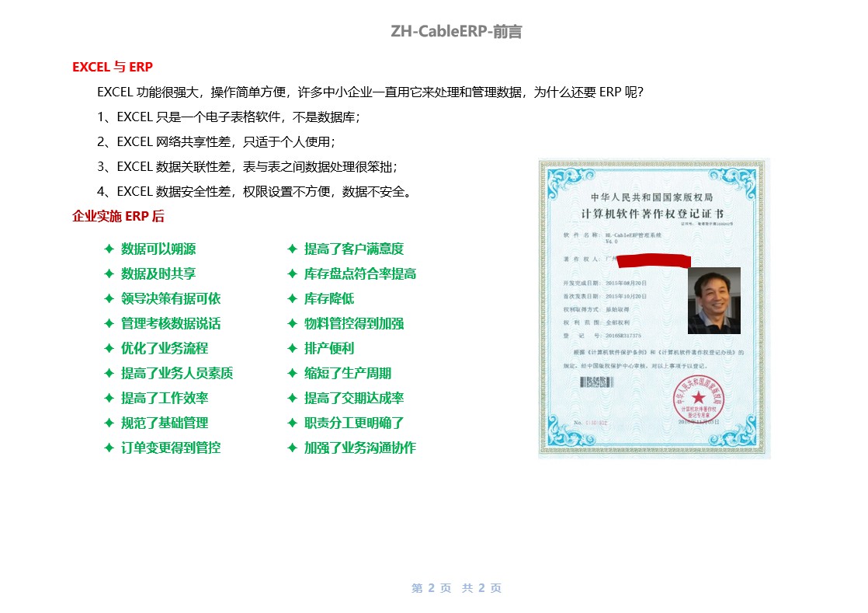Click the star bullet beside 数据及时共享
Screen dimensions: 868x613
(x=109, y=274)
